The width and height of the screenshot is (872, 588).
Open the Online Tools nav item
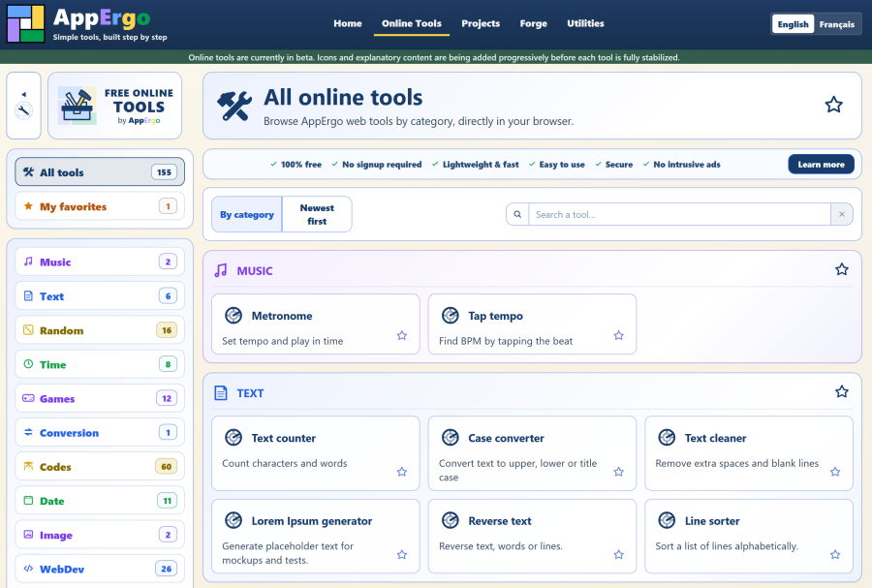coord(412,23)
